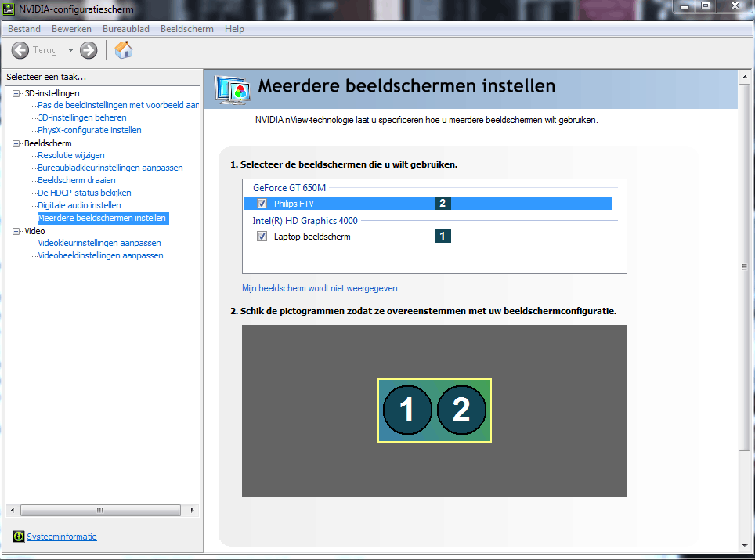Open back history dropdown arrow next to Terug
Viewport: 755px width, 560px height.
click(70, 50)
